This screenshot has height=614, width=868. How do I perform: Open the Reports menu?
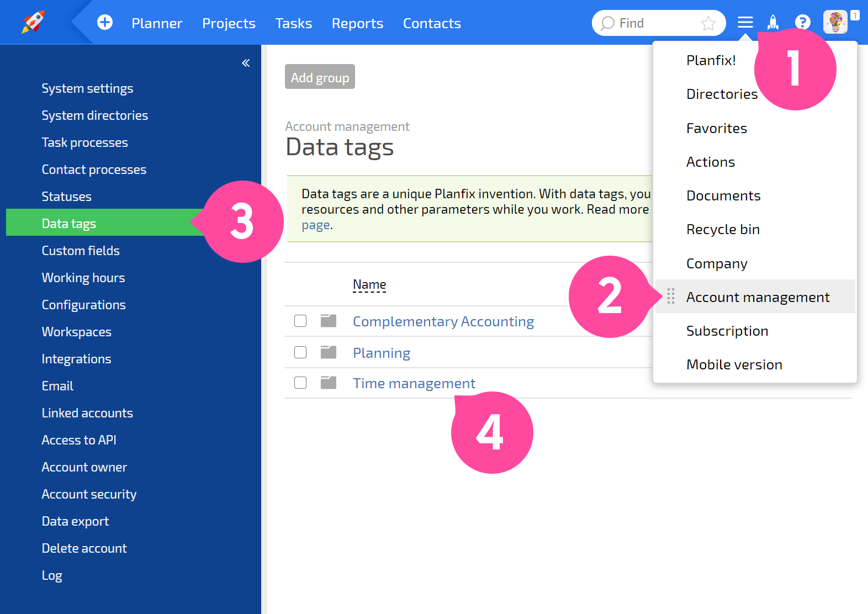[357, 23]
